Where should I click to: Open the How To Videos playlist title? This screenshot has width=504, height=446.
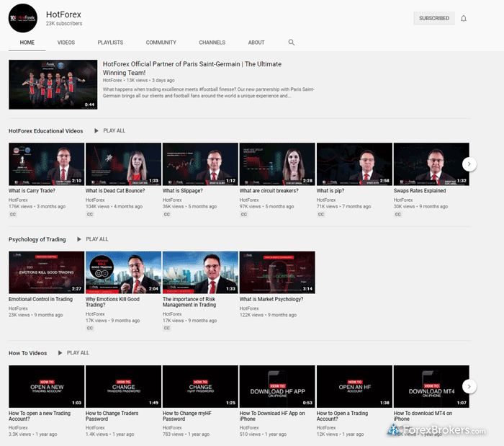tap(27, 353)
